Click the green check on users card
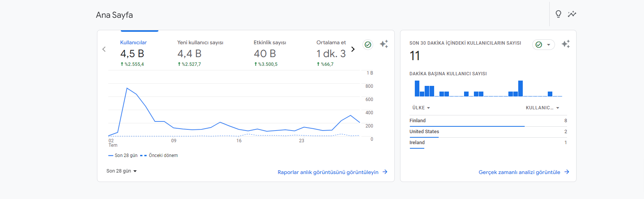The image size is (644, 199). pyautogui.click(x=368, y=45)
